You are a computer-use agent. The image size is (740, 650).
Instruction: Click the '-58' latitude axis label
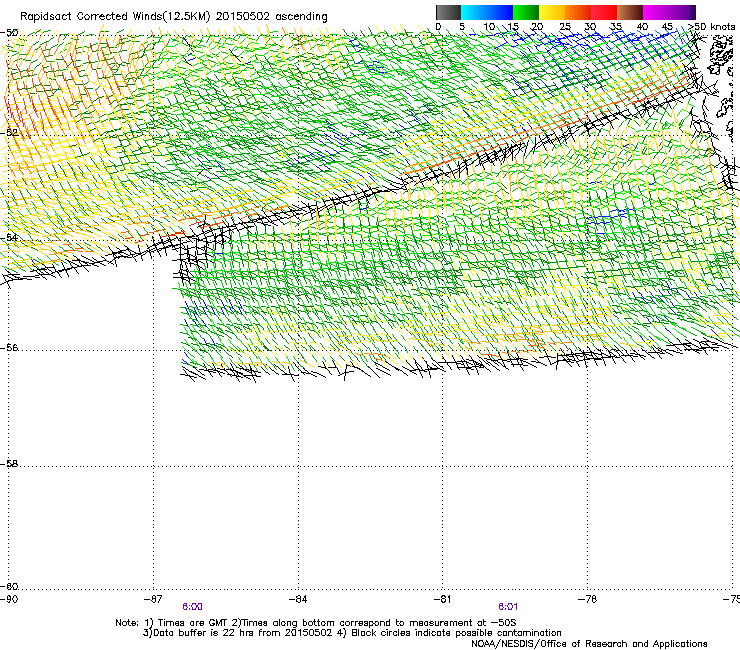click(9, 464)
